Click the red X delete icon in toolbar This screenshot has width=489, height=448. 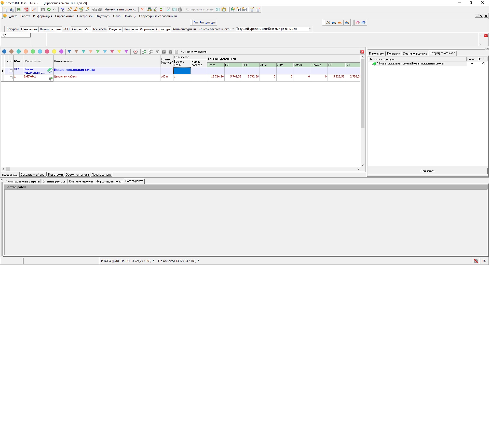(x=142, y=9)
